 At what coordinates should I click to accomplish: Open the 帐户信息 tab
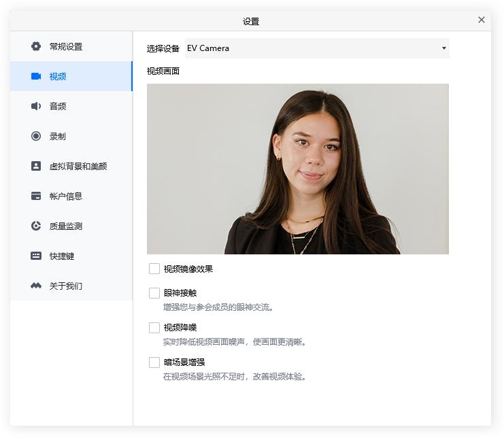click(x=71, y=196)
